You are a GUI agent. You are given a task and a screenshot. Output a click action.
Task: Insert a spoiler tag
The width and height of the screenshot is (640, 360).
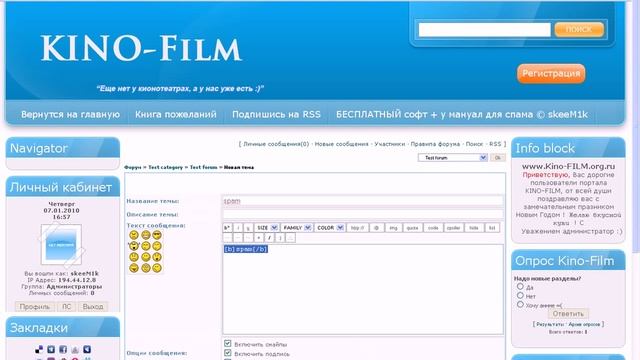coord(453,228)
